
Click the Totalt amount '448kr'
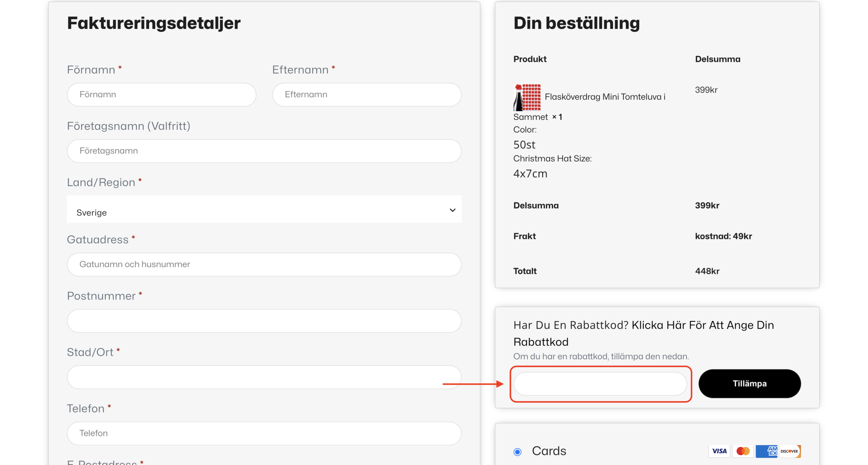[x=707, y=271]
